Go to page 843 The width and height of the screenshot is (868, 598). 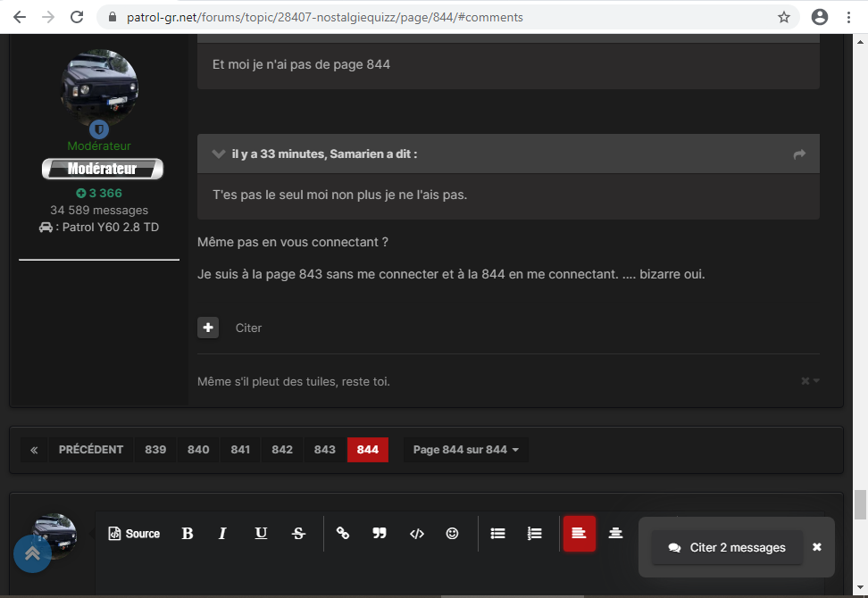(324, 450)
